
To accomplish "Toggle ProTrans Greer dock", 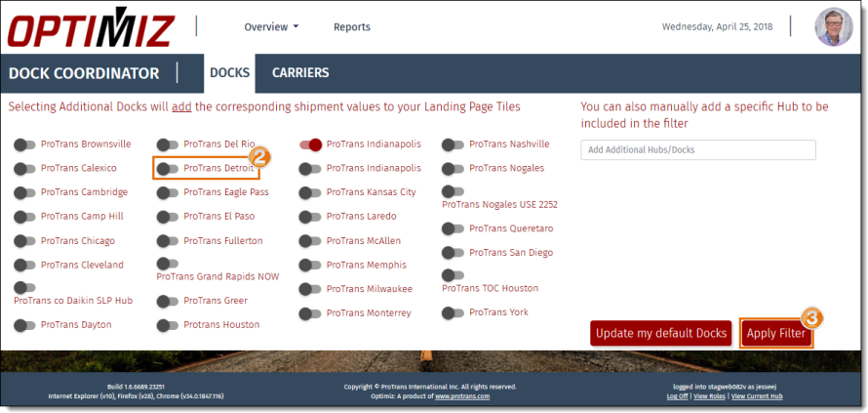I will (167, 302).
